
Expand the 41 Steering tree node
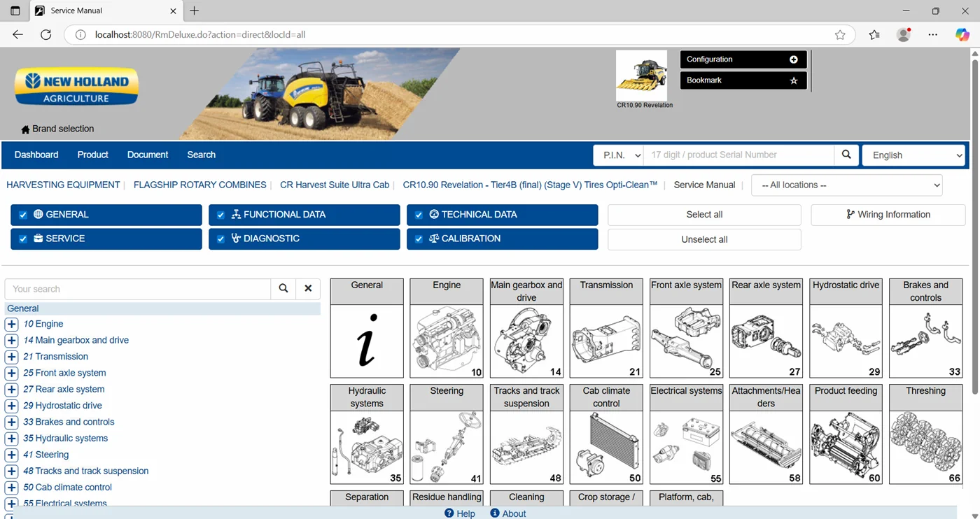(x=11, y=455)
